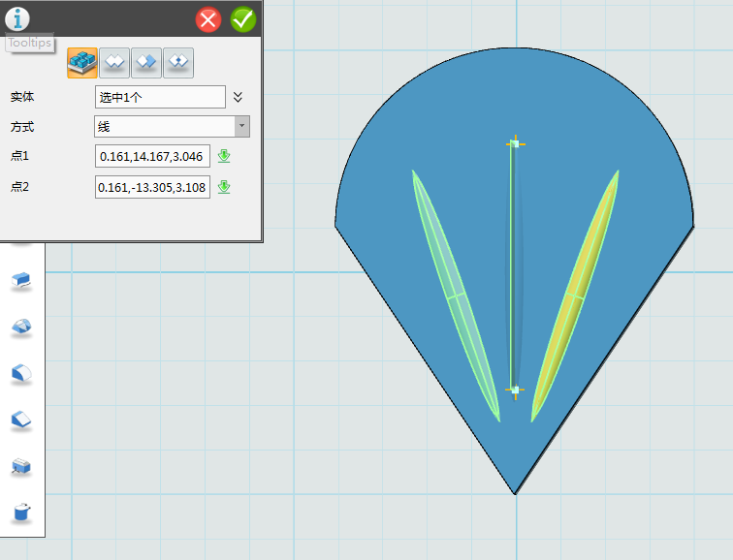Select the extrude tool in sidebar
733x560 pixels.
coord(21,281)
